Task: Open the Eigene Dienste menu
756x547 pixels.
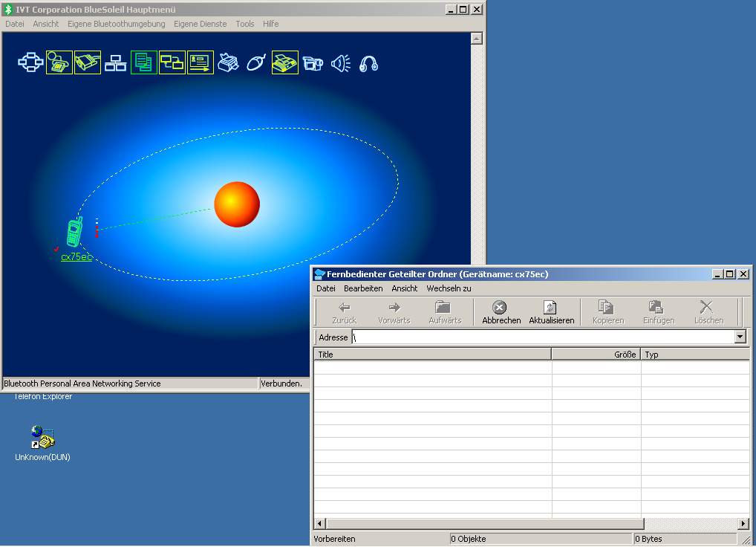Action: tap(200, 24)
